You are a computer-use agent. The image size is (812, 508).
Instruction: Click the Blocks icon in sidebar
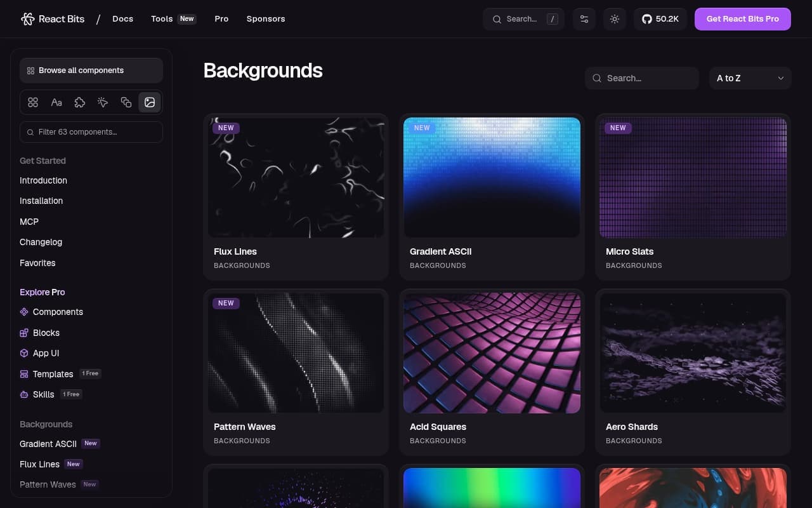click(x=24, y=333)
